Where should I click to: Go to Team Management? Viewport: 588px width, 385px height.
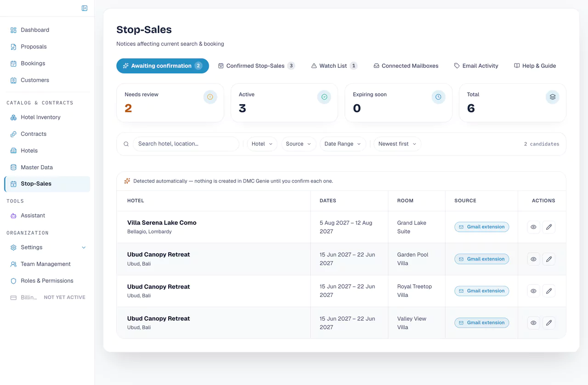click(x=47, y=264)
